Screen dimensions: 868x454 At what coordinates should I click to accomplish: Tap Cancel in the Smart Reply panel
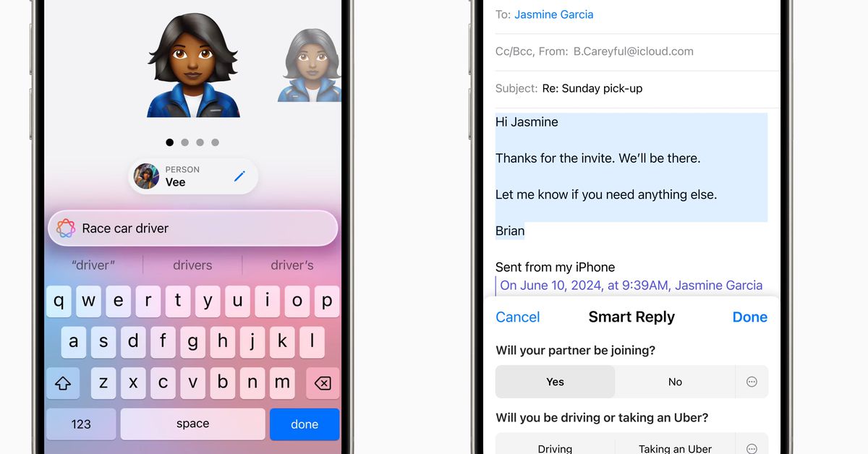517,317
